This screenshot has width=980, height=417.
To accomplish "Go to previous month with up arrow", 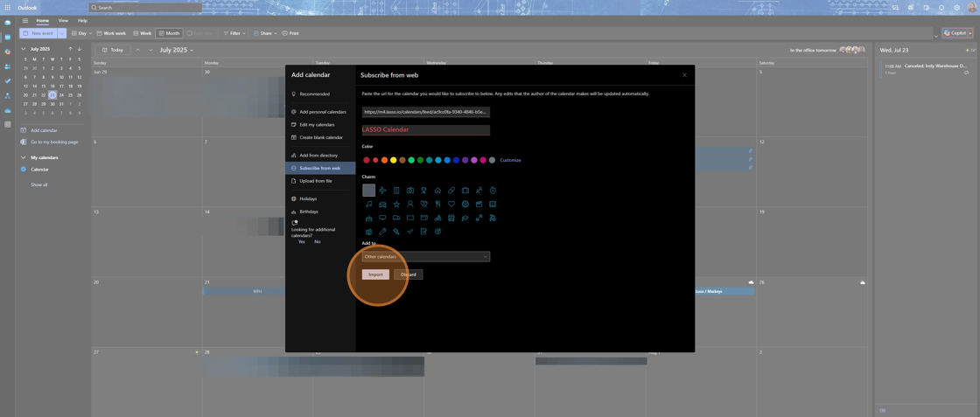I will [x=71, y=49].
